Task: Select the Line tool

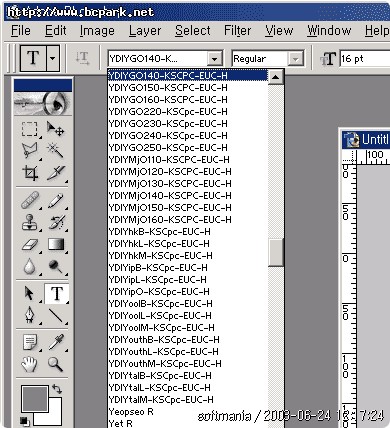Action: 55,315
